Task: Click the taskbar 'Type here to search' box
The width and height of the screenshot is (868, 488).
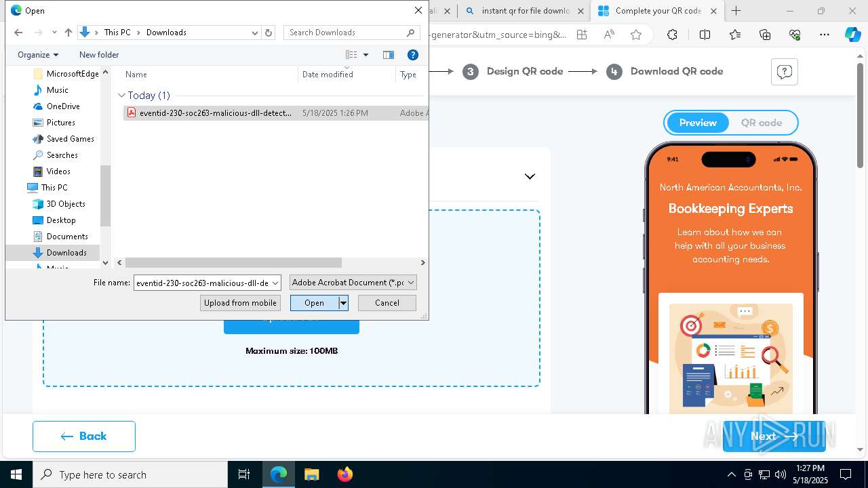Action: click(x=130, y=474)
